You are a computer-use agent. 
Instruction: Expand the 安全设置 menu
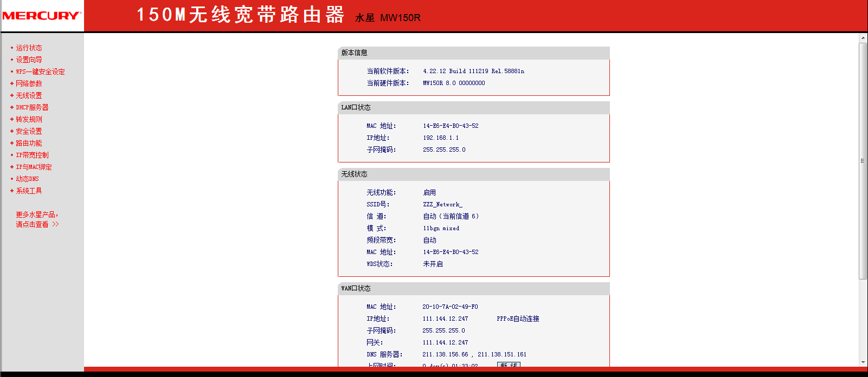[x=29, y=131]
